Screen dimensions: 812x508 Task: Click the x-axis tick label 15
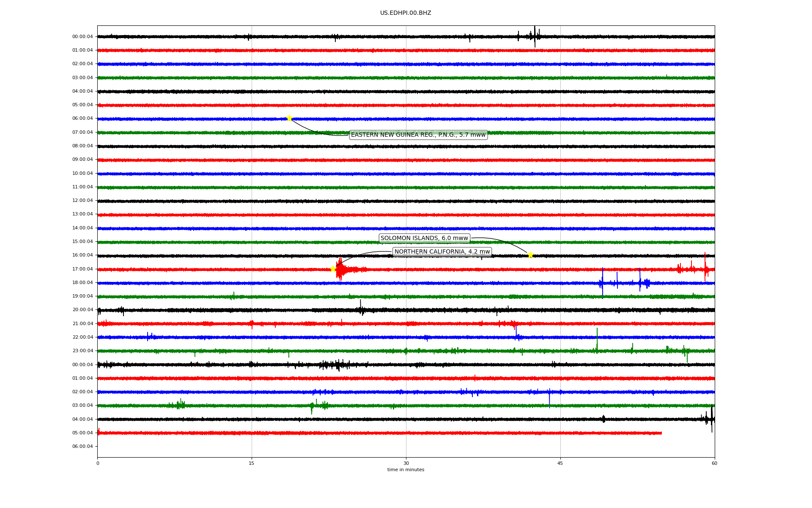click(x=252, y=463)
